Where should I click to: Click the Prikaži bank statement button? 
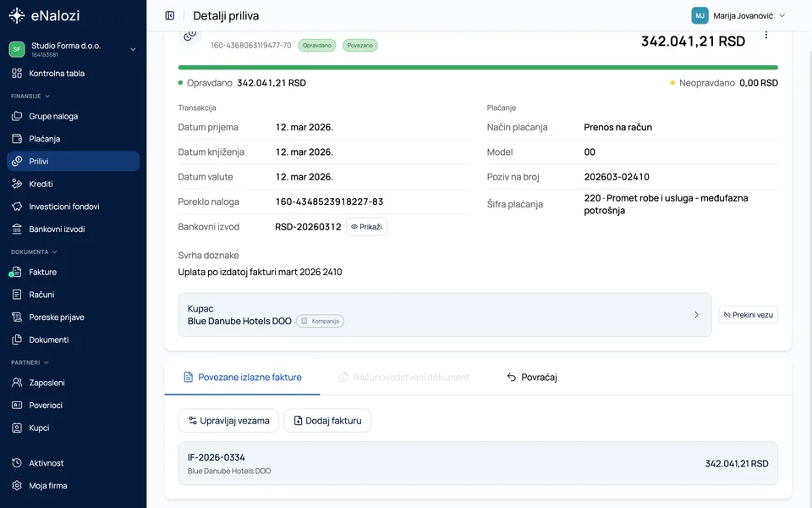(x=366, y=227)
